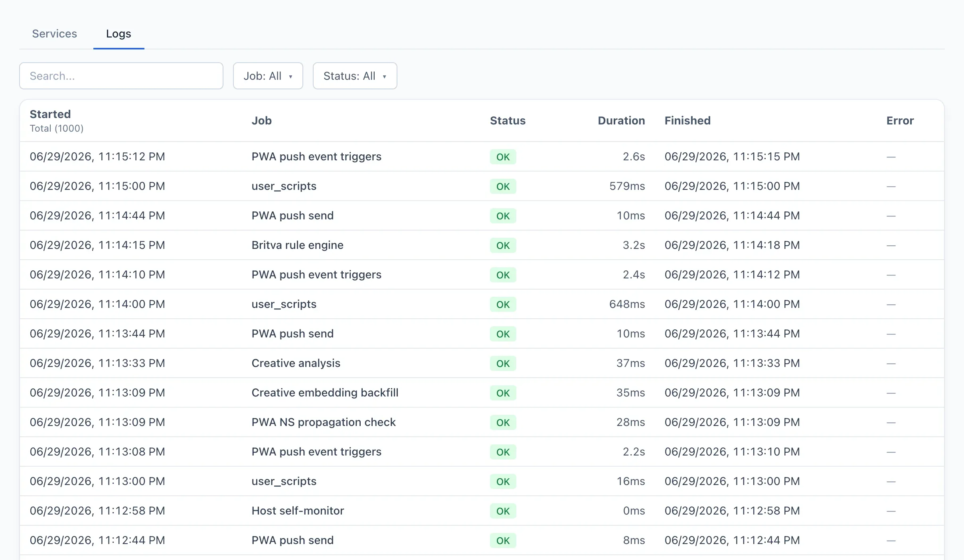964x560 pixels.
Task: Select the Logs tab
Action: (119, 34)
